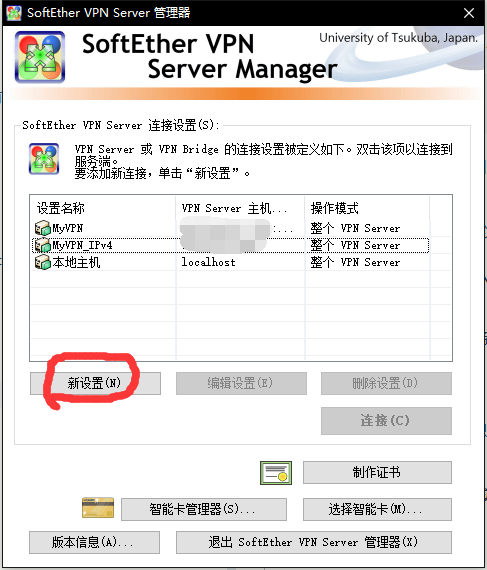The height and width of the screenshot is (570, 487).
Task: Click 整个 VPN Server in 本地主机 row
Action: [x=355, y=262]
